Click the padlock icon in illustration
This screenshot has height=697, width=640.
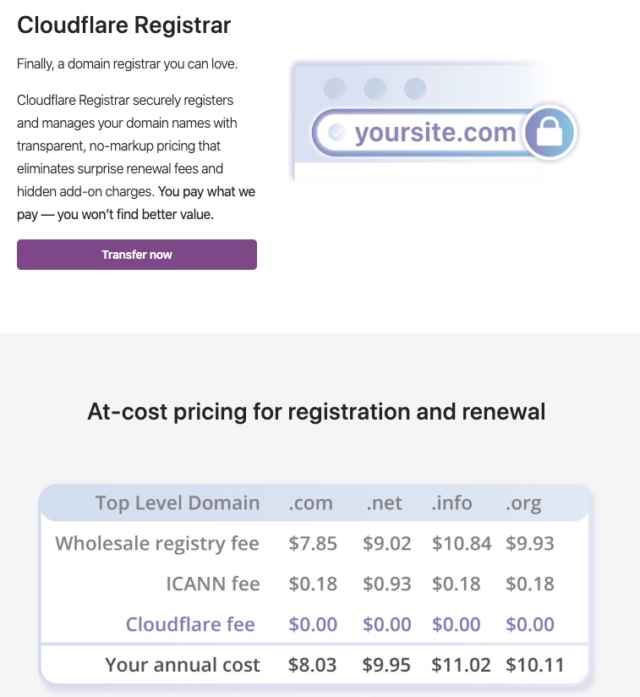click(x=549, y=132)
